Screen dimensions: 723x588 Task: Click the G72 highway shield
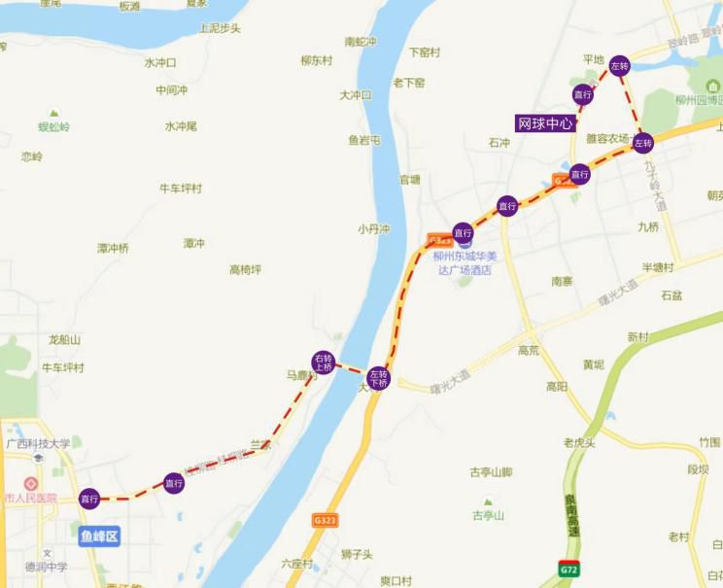(568, 570)
